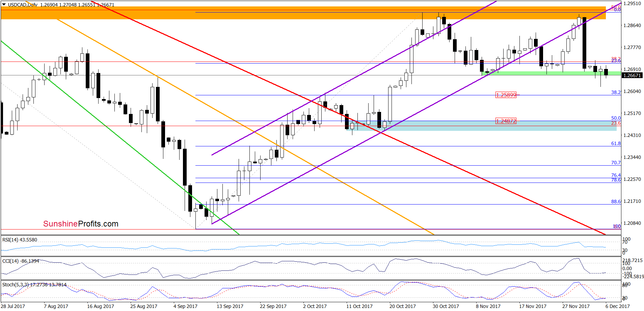Click the 4 Sep 2017 date label
The width and height of the screenshot is (644, 311).
pos(185,306)
